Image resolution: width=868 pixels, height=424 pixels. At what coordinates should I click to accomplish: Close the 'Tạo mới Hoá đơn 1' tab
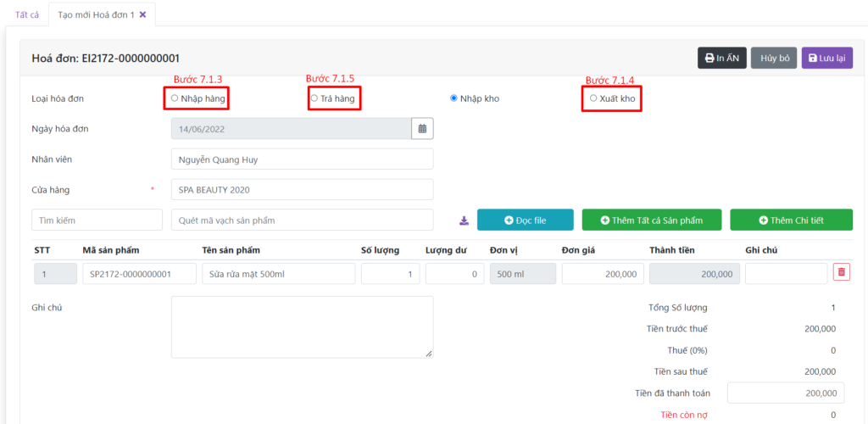tap(142, 15)
